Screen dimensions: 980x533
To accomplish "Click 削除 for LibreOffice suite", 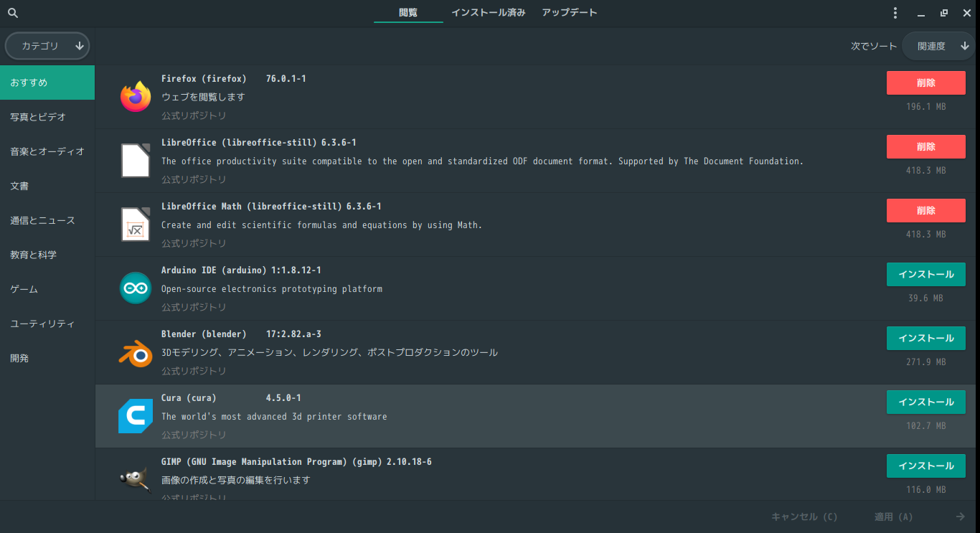I will (926, 147).
